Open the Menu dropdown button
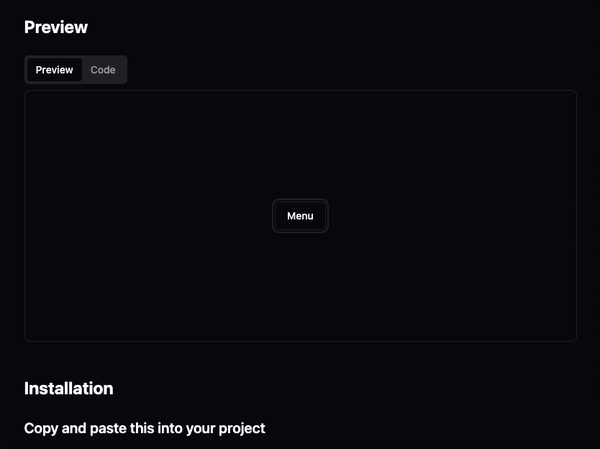The width and height of the screenshot is (600, 449). [300, 216]
